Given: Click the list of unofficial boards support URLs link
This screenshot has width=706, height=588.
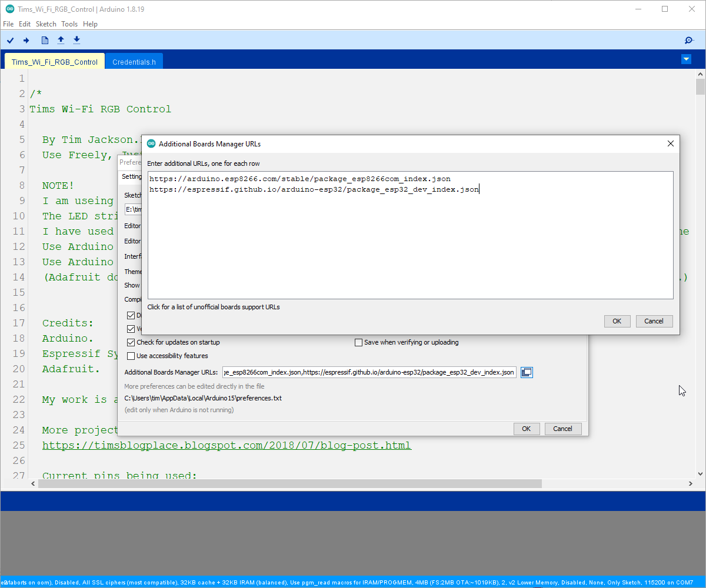Looking at the screenshot, I should [x=214, y=307].
